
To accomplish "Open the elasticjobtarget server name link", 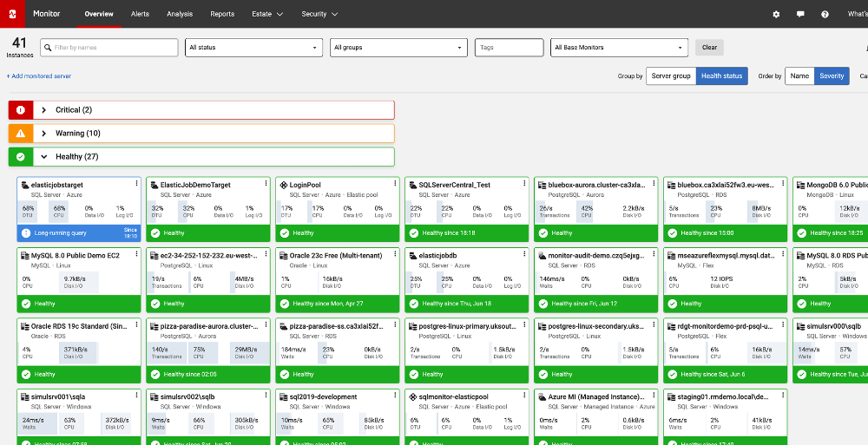I will pyautogui.click(x=57, y=185).
